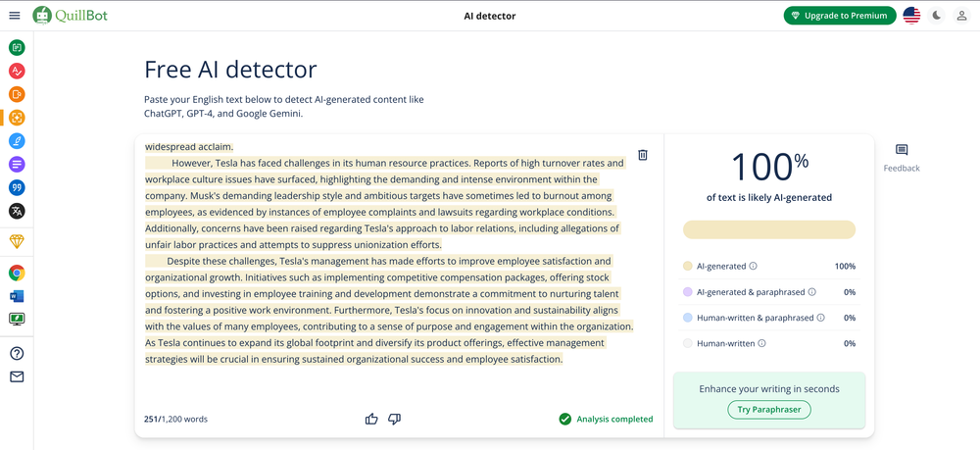The height and width of the screenshot is (450, 980).
Task: Show info for AI-generated category
Action: pyautogui.click(x=753, y=267)
